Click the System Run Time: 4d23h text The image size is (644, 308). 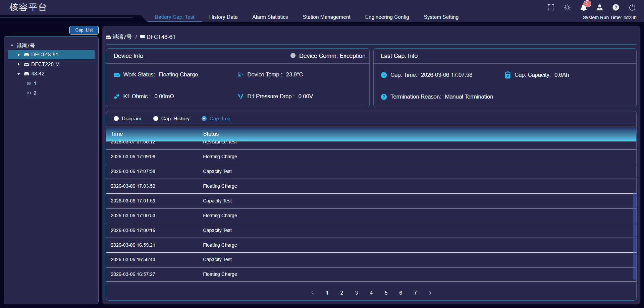609,17
